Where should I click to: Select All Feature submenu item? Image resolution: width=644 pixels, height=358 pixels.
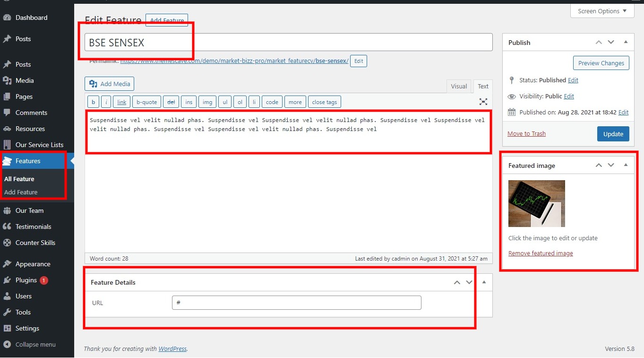coord(19,179)
